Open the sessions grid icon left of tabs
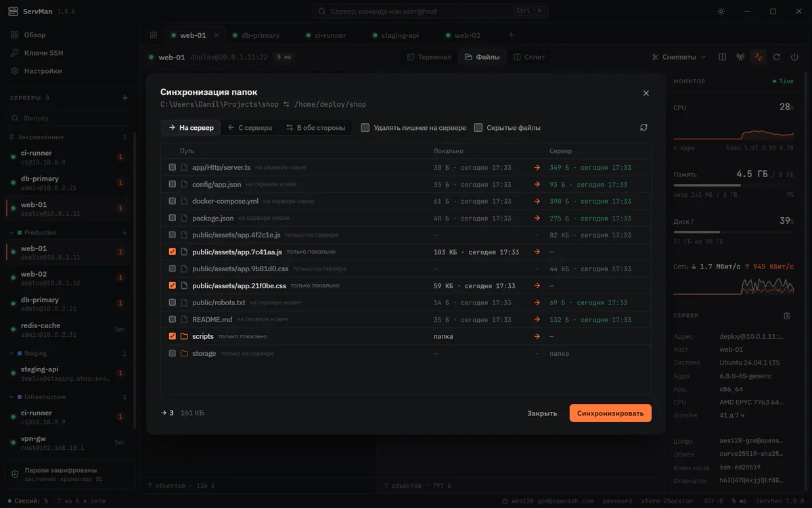This screenshot has width=812, height=508. tap(154, 35)
